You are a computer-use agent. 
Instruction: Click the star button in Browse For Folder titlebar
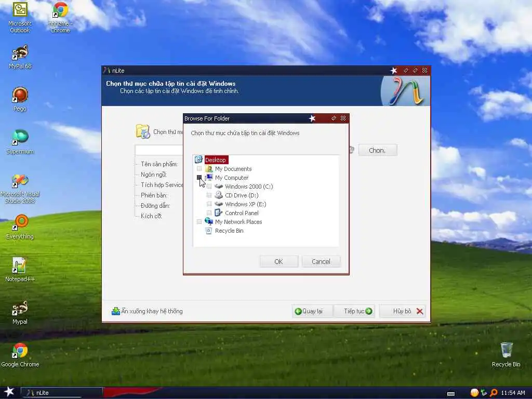[312, 118]
